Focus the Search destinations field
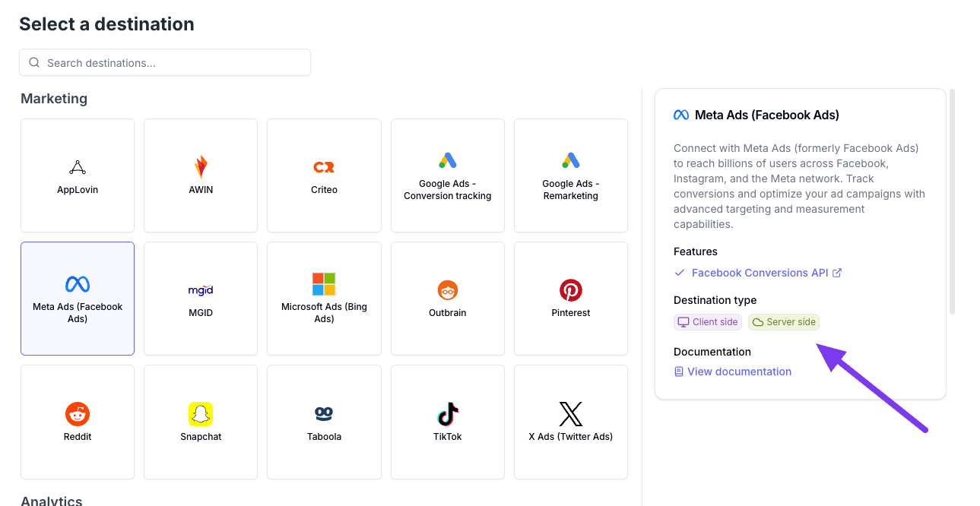 point(165,62)
